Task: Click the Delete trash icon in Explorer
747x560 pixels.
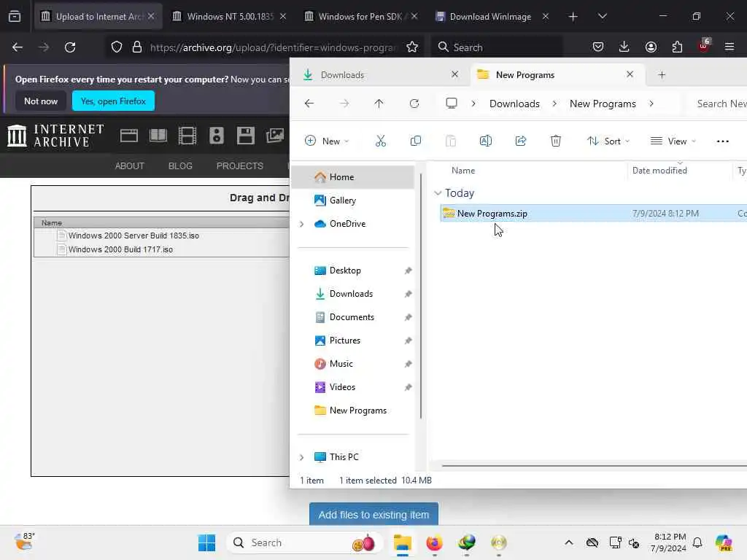Action: pyautogui.click(x=555, y=141)
